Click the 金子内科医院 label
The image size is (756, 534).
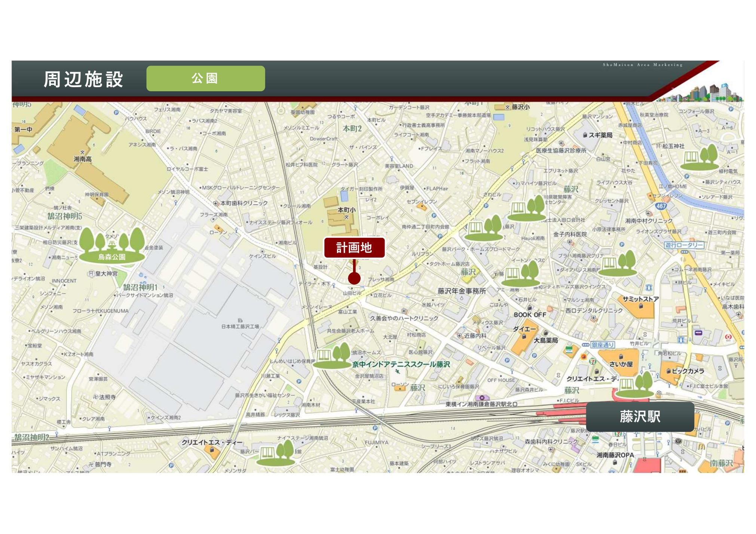570,234
